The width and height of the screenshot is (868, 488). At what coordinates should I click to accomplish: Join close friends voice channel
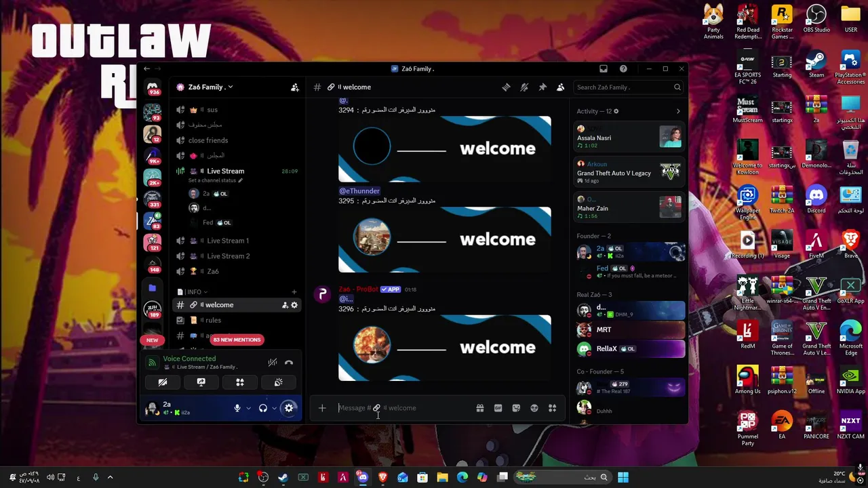(237, 140)
